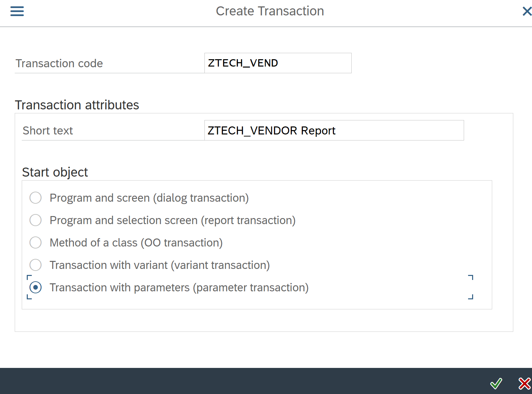
Task: Click the '(OO transaction)' option label text
Action: coord(181,243)
